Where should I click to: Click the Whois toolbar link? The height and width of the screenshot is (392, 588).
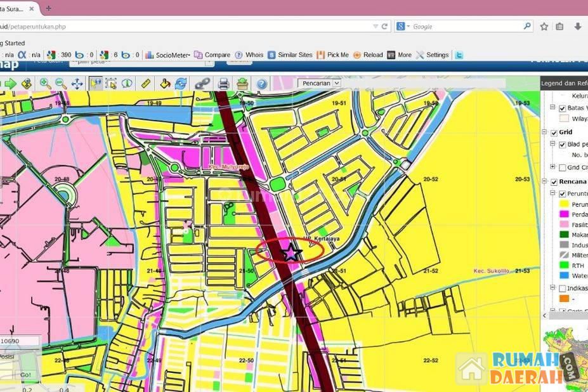point(249,55)
